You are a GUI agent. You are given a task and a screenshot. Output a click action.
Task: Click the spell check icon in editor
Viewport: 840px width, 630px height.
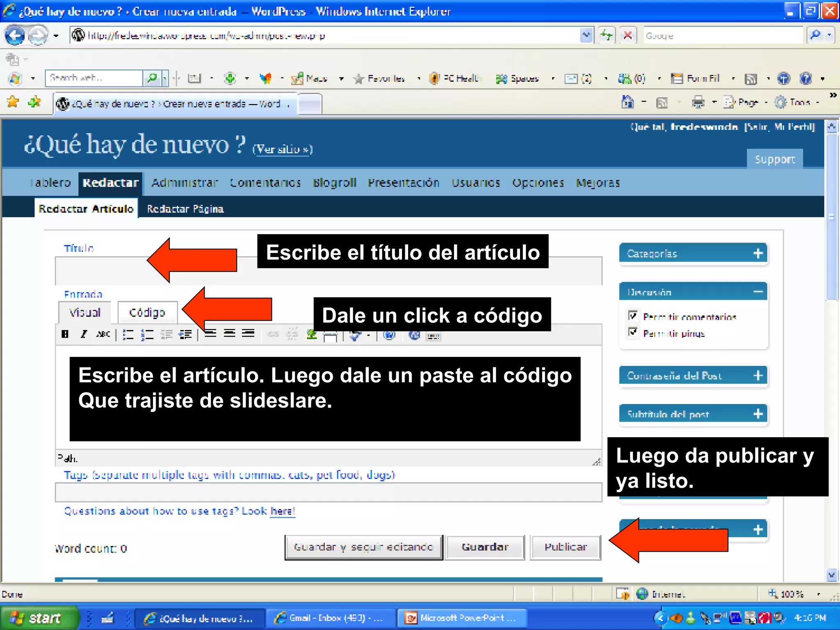[355, 336]
